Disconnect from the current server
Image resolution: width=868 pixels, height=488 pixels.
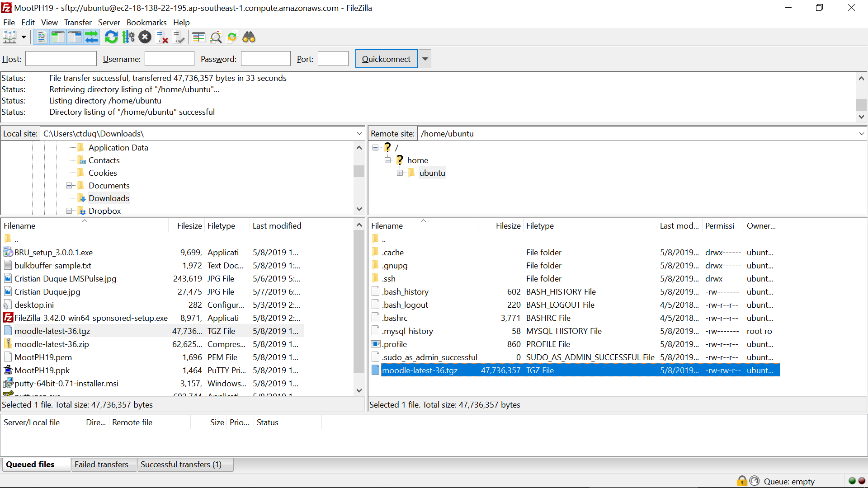click(162, 37)
